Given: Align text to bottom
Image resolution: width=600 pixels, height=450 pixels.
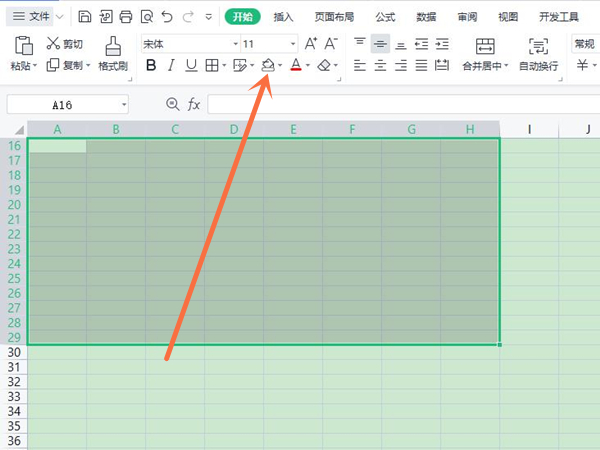Looking at the screenshot, I should (401, 46).
